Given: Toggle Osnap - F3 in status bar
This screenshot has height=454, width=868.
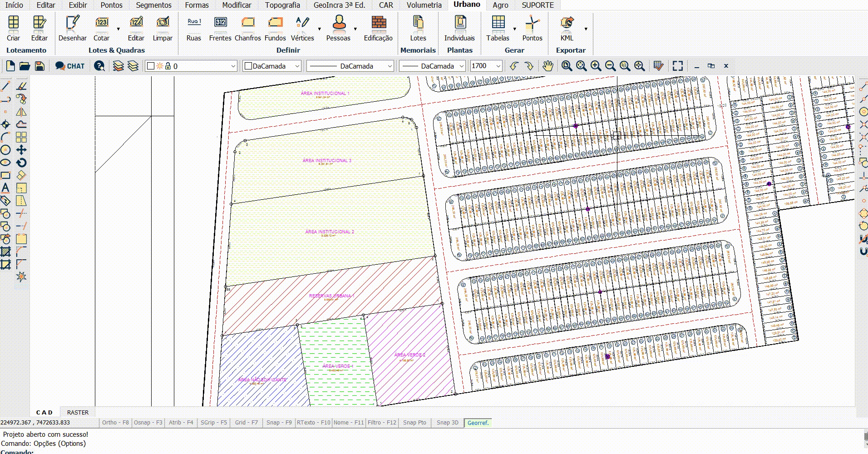Looking at the screenshot, I should pyautogui.click(x=148, y=423).
